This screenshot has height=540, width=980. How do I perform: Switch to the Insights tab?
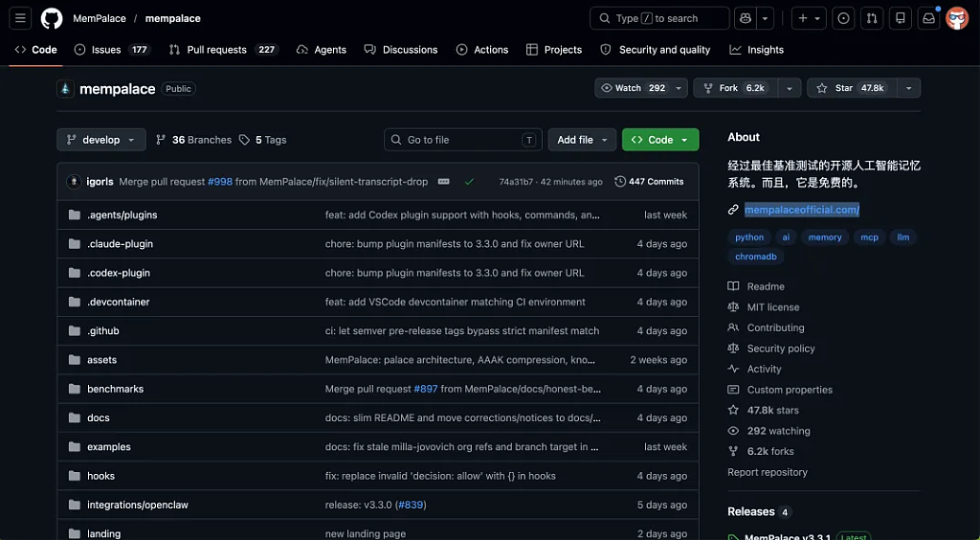(756, 50)
